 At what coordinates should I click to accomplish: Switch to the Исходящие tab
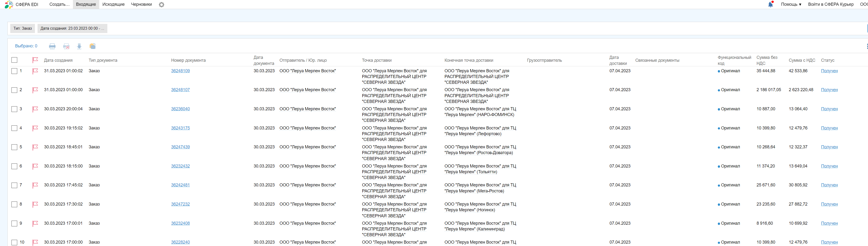coord(113,4)
